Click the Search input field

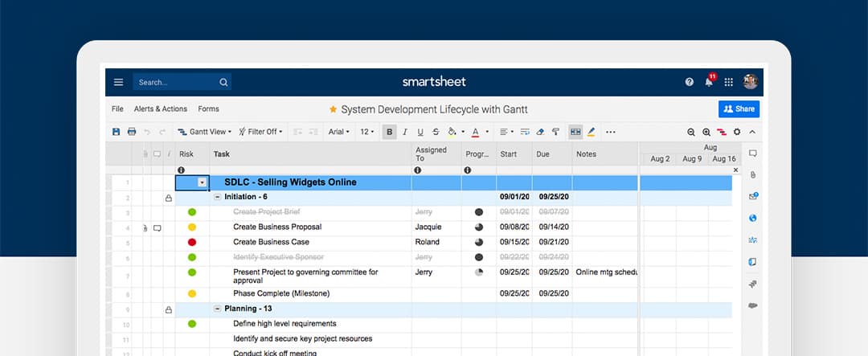point(177,82)
